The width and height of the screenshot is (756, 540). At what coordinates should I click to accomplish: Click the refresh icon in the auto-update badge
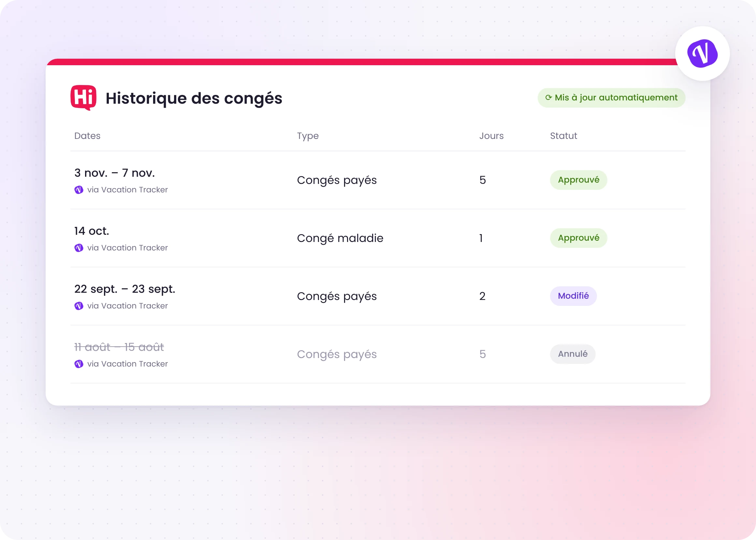tap(548, 98)
